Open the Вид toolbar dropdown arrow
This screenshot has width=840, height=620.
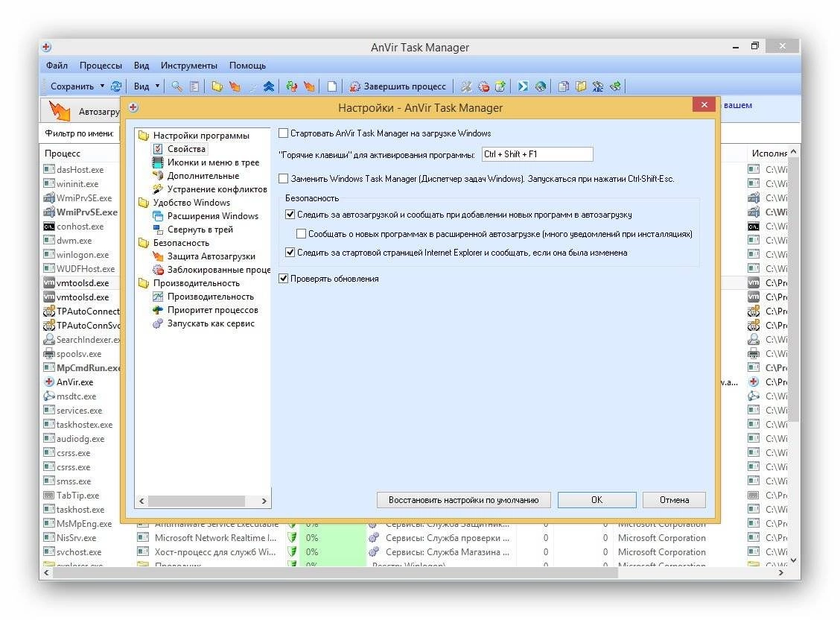(158, 86)
